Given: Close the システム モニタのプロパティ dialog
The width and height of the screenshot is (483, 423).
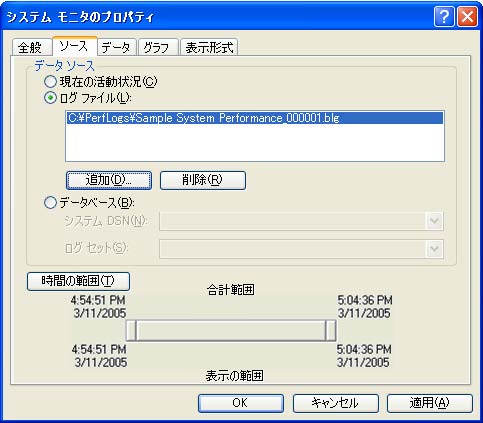Looking at the screenshot, I should coord(467,17).
